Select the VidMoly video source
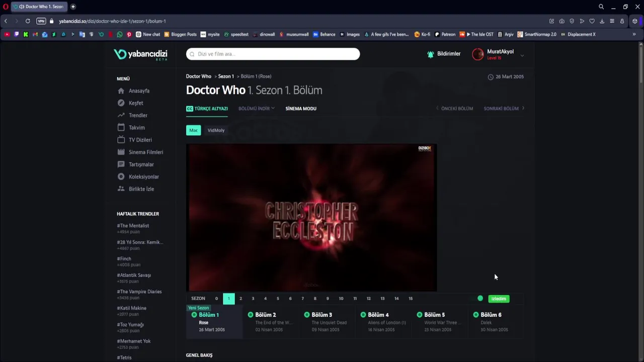Viewport: 644px width, 362px height. coord(216,130)
